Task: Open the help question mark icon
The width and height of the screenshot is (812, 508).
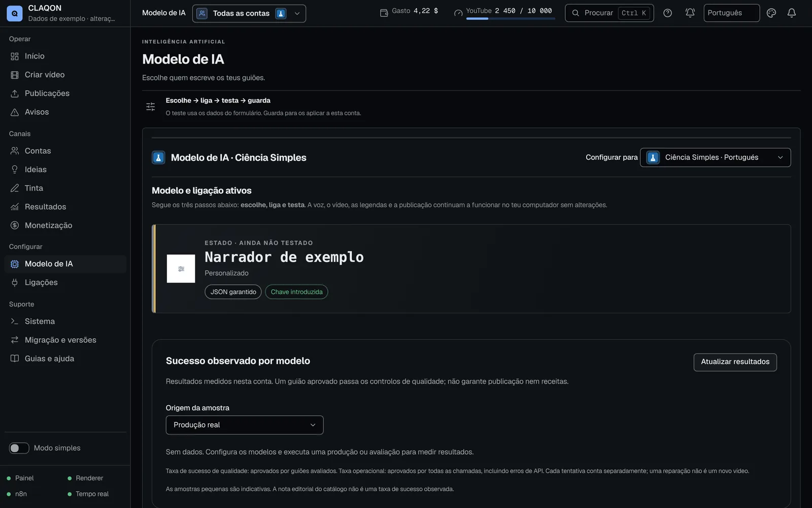Action: tap(668, 13)
